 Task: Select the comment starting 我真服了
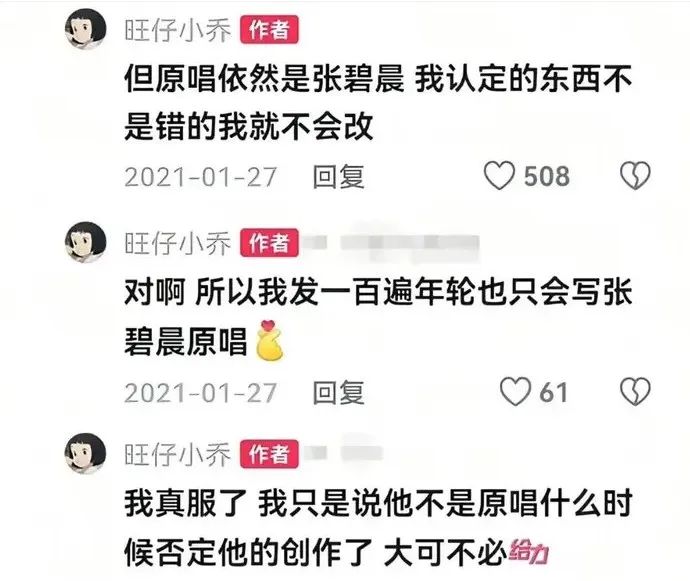click(378, 527)
